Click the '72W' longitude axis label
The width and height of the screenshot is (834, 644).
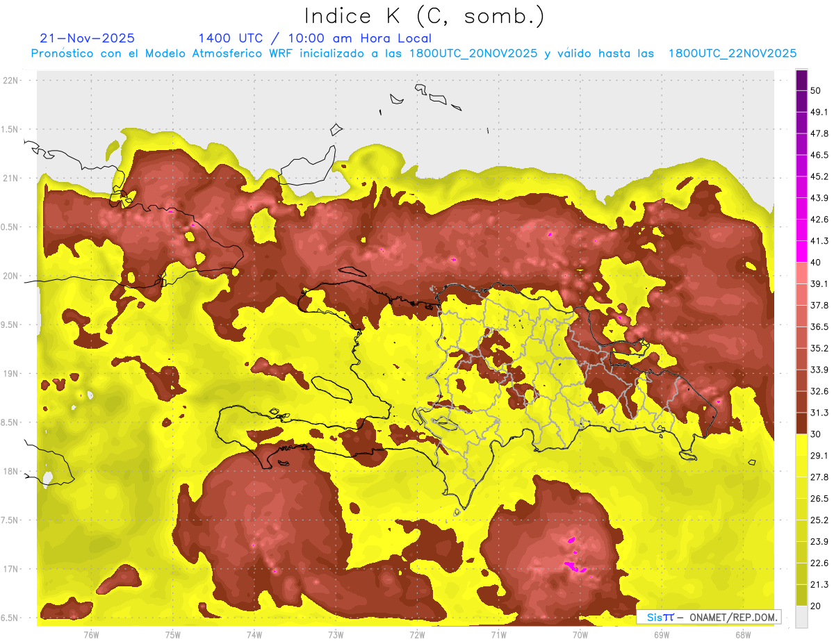[x=417, y=635]
